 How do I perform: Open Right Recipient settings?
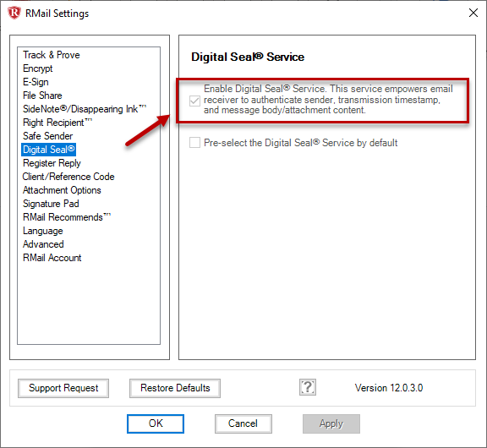point(57,123)
